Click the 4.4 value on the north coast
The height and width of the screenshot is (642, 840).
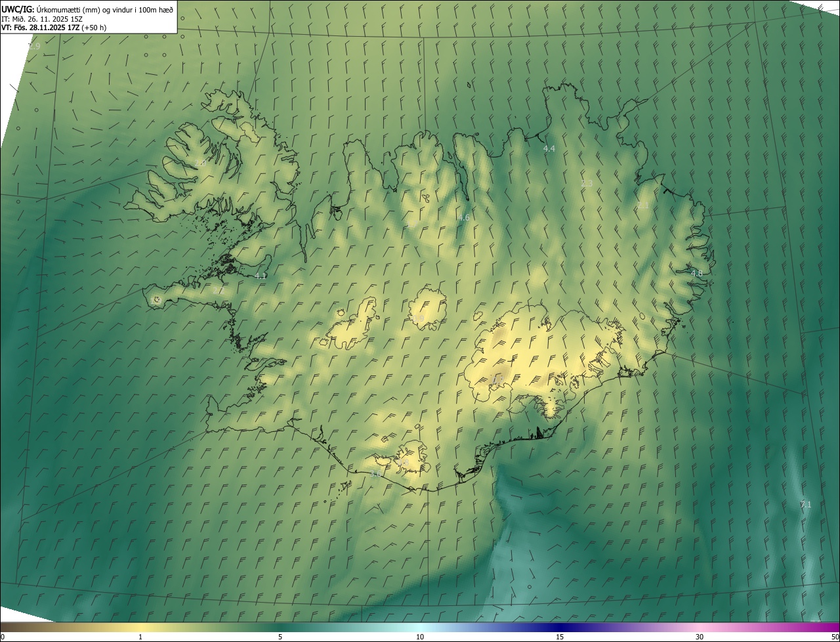(549, 149)
